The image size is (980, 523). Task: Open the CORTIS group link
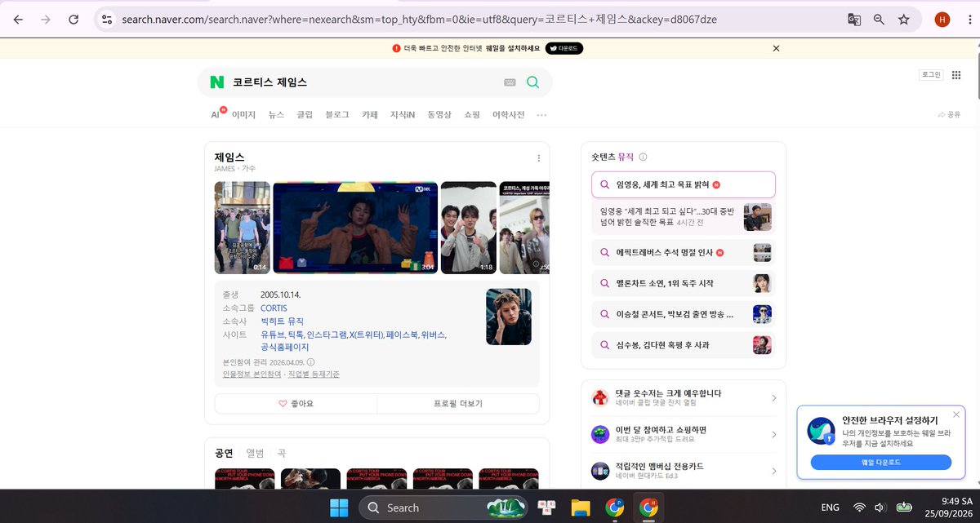pyautogui.click(x=274, y=308)
